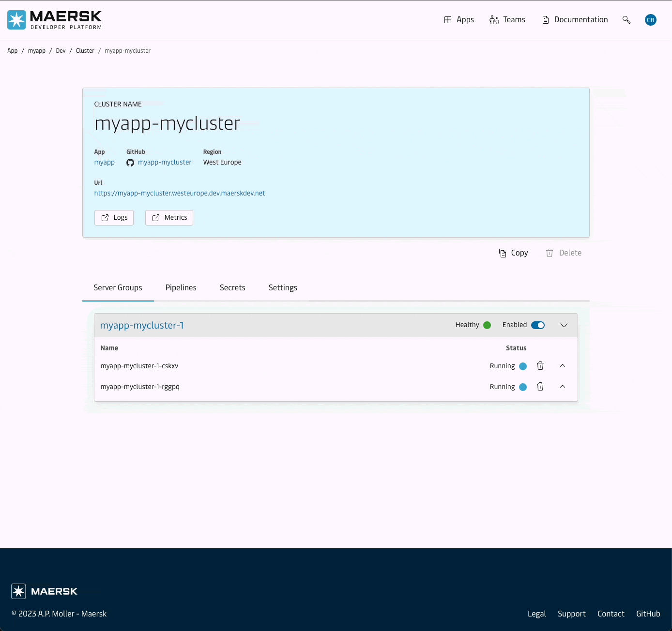Open the Metrics button
The height and width of the screenshot is (631, 672).
[x=169, y=218]
